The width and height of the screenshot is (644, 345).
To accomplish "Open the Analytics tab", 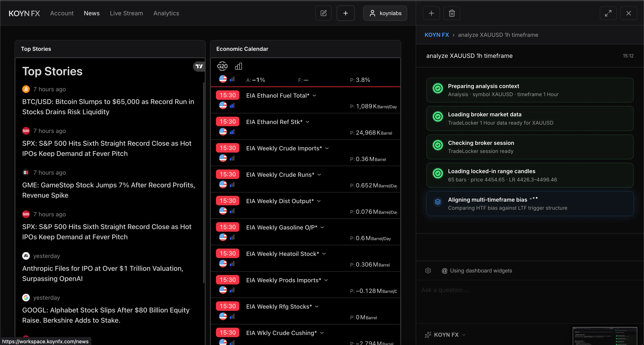I will (x=166, y=13).
